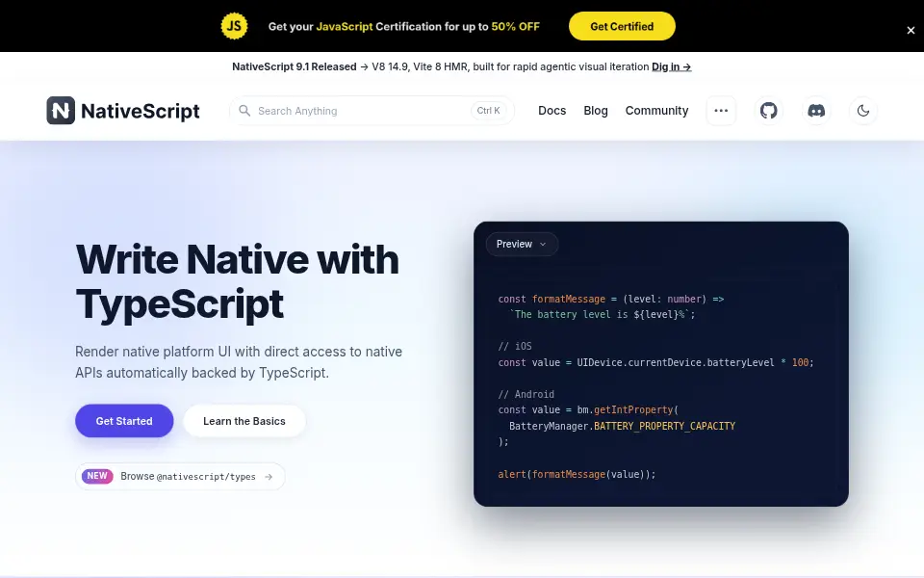Click the '50% OFF' banner text
This screenshot has width=924, height=578.
pos(516,27)
